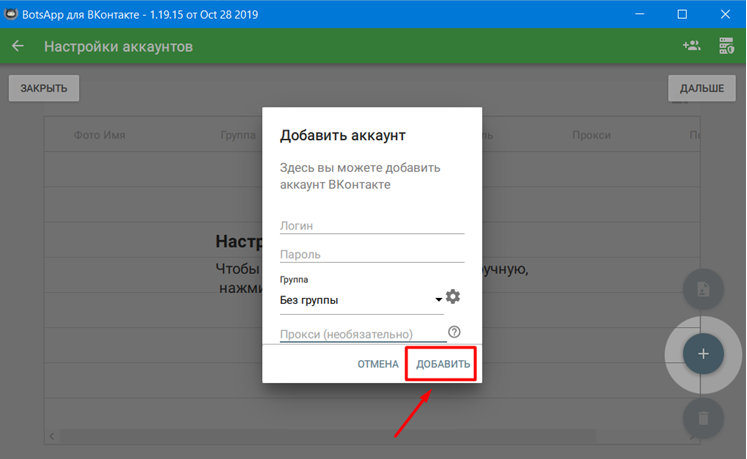Expand the Без группы group dropdown
This screenshot has width=747, height=459.
(362, 300)
